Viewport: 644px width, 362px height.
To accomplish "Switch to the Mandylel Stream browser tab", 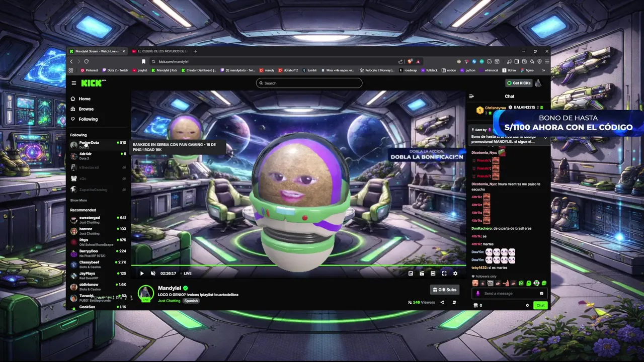I will tap(98, 51).
